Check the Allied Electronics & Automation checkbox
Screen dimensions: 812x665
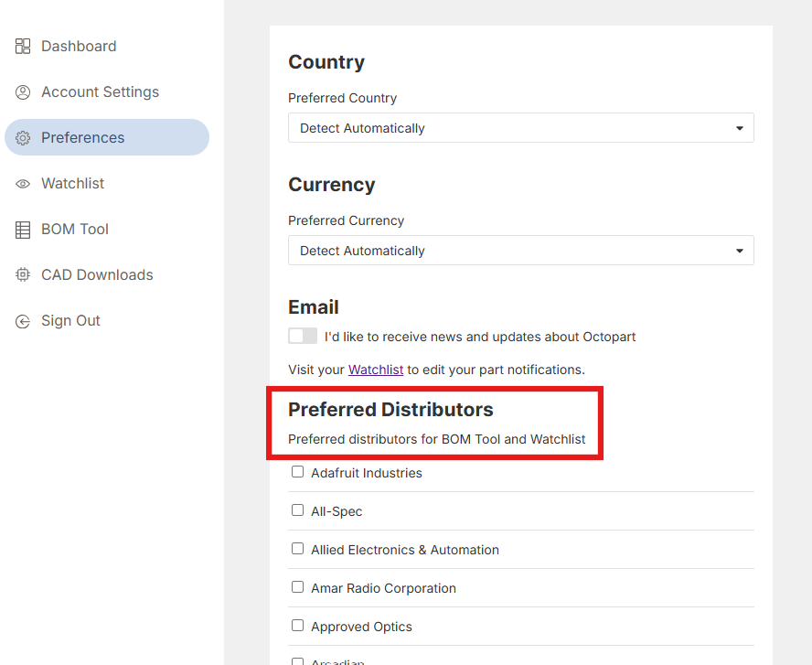tap(297, 548)
